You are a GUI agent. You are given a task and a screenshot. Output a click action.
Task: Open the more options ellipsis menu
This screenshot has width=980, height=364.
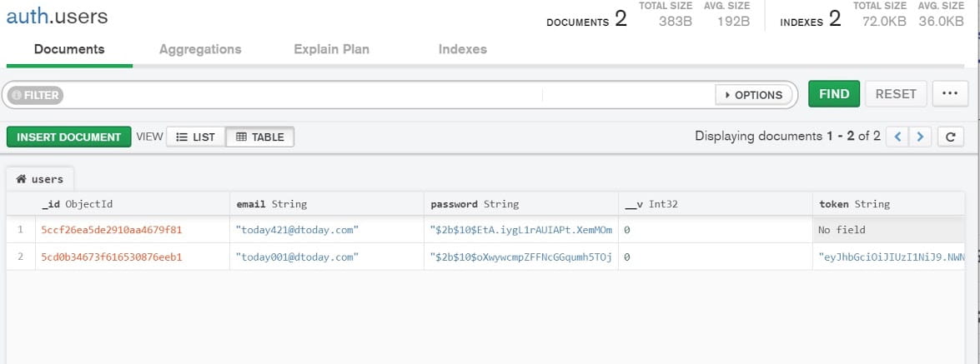click(x=950, y=93)
